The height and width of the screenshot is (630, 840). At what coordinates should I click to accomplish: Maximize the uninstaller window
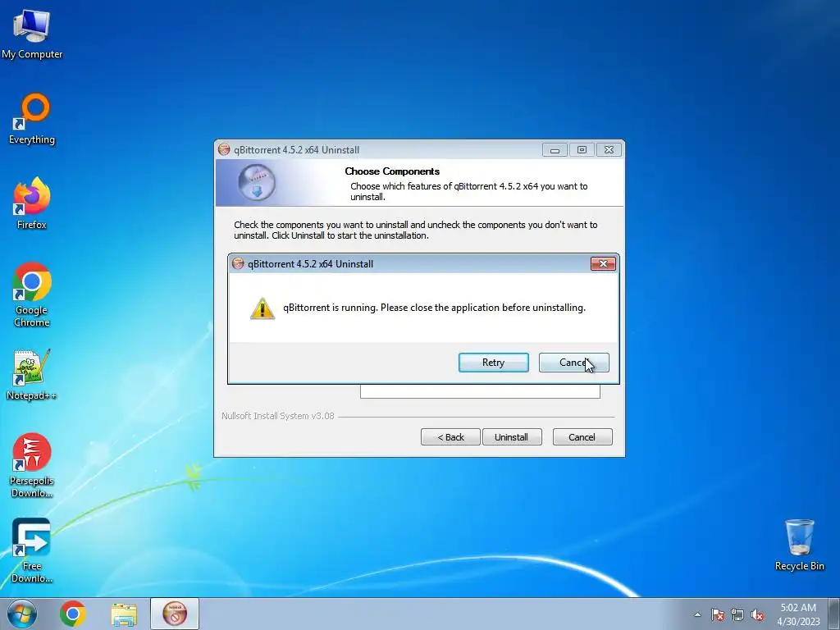(x=582, y=150)
